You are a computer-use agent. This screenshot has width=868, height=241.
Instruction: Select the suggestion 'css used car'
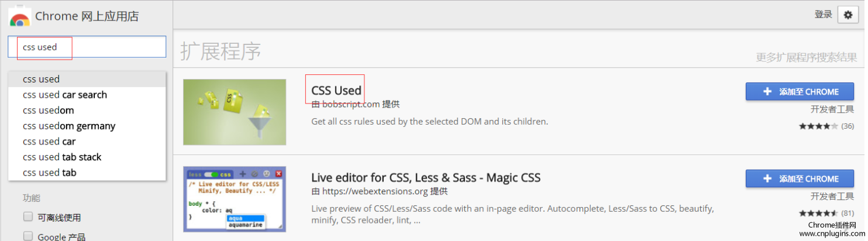(87, 141)
